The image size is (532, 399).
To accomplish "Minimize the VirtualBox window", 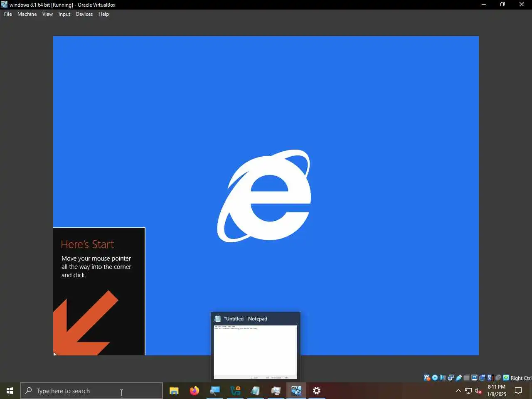I will point(483,5).
